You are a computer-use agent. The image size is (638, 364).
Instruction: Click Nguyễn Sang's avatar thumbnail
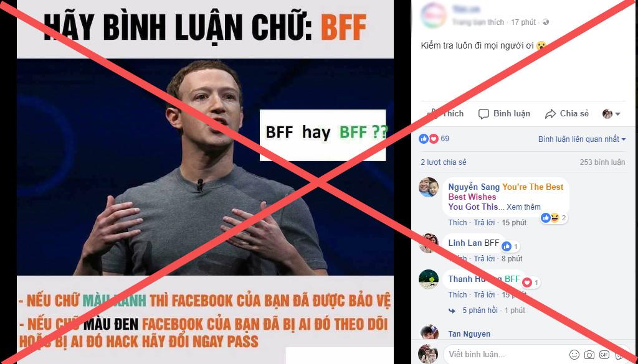click(x=429, y=187)
